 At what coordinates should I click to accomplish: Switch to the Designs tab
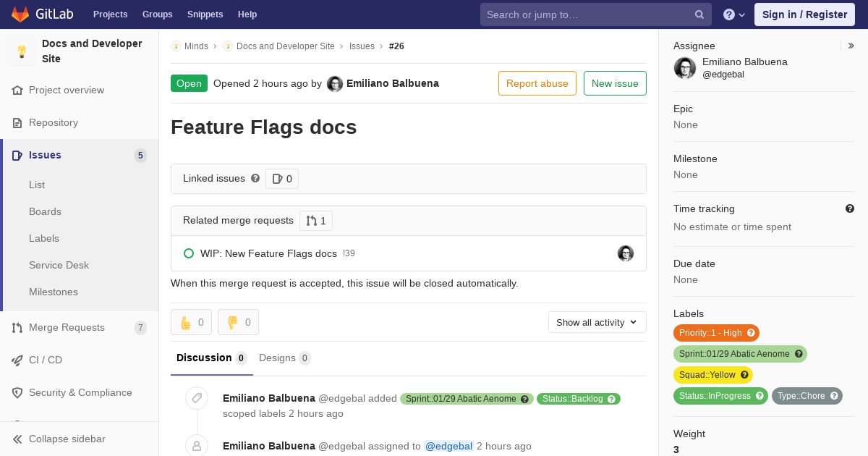285,358
